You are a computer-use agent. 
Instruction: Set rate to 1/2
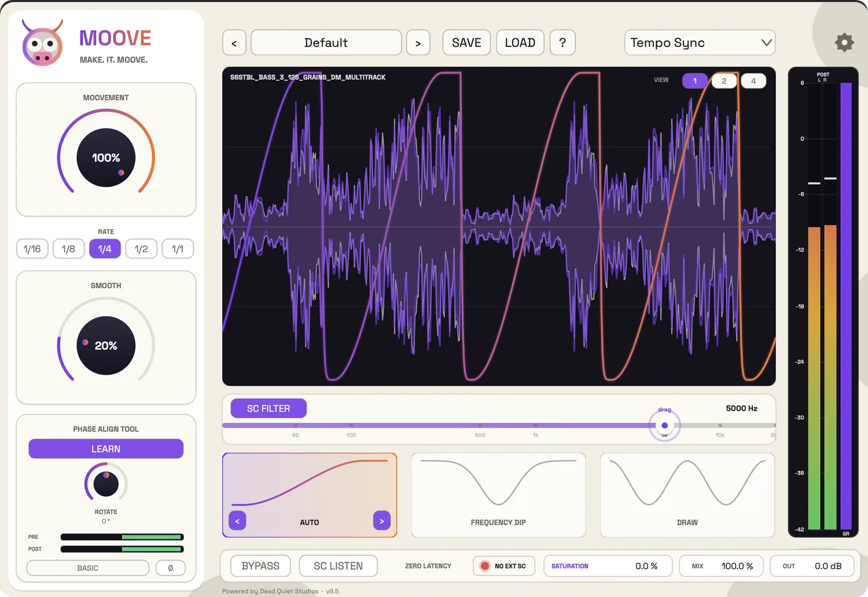point(141,249)
